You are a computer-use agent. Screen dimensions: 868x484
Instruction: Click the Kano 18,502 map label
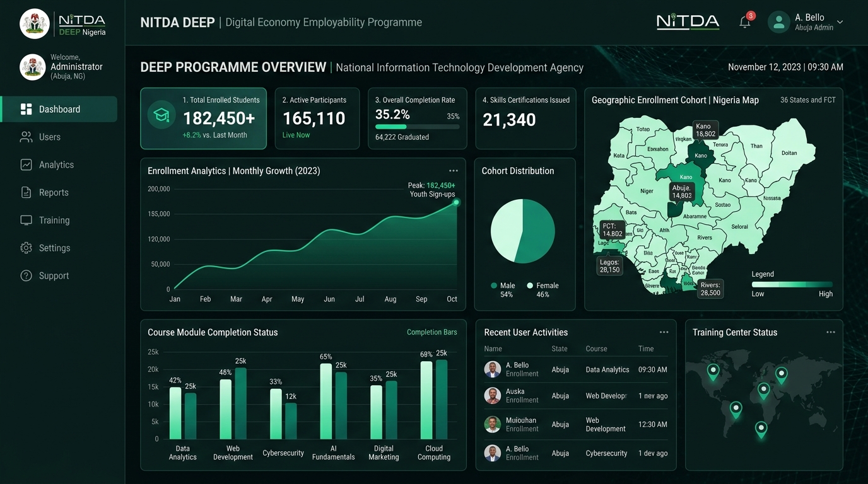705,130
